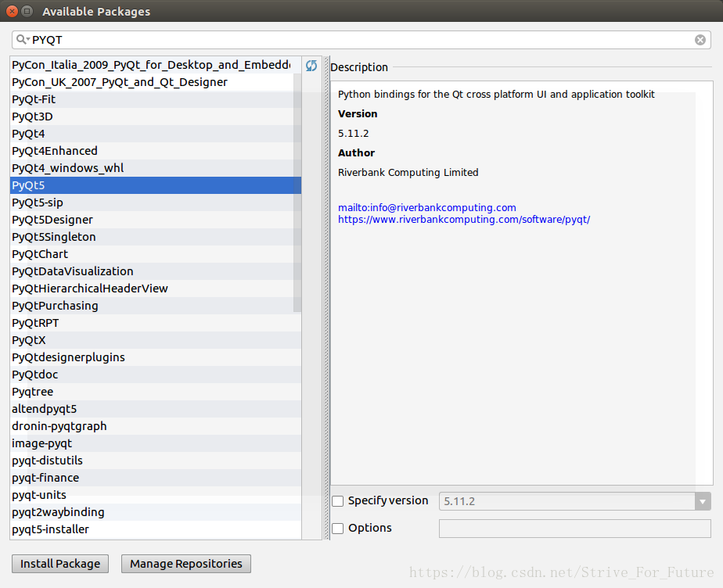Select the PyQt3D package
The image size is (723, 588).
click(x=156, y=117)
